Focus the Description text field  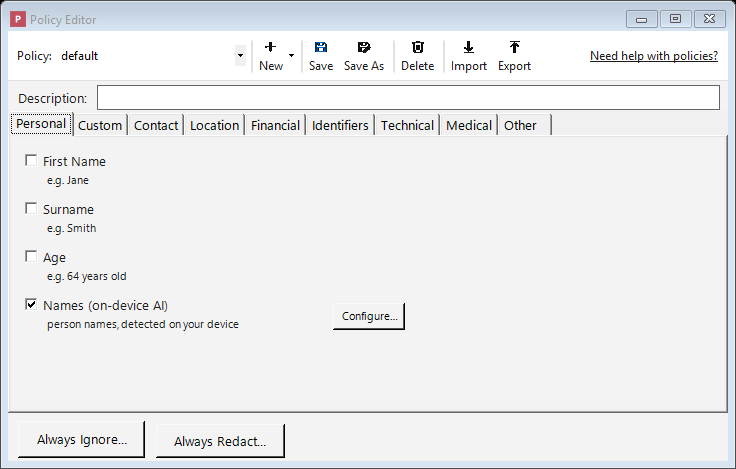click(x=408, y=98)
